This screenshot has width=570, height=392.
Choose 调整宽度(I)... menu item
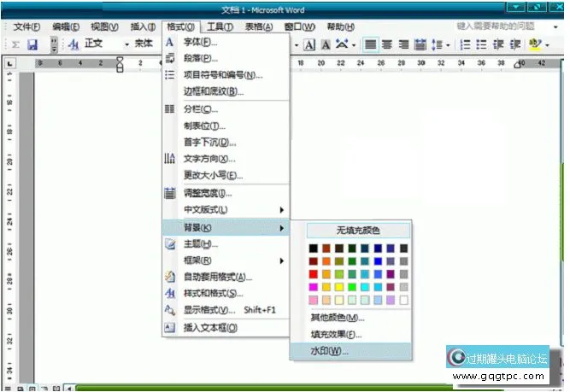(x=226, y=193)
